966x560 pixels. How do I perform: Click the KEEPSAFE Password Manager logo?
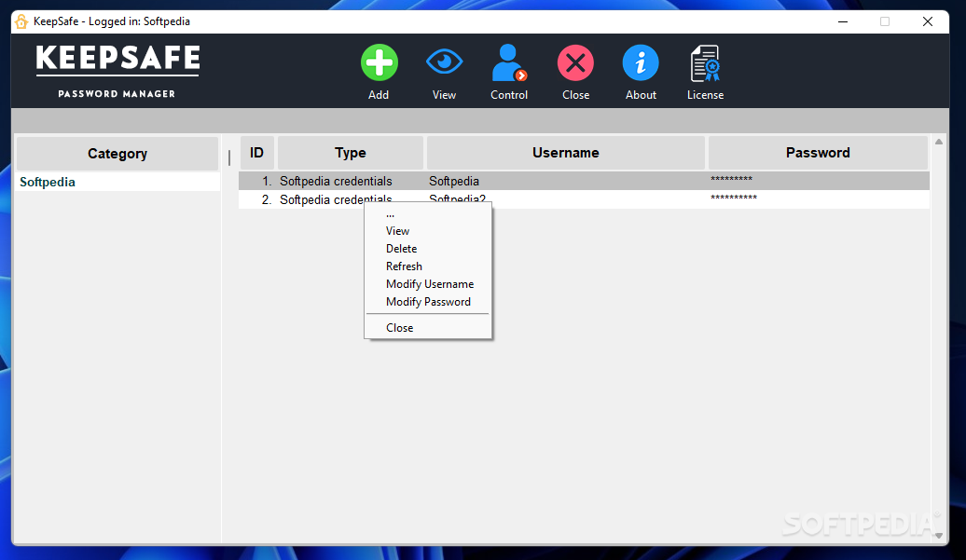117,72
